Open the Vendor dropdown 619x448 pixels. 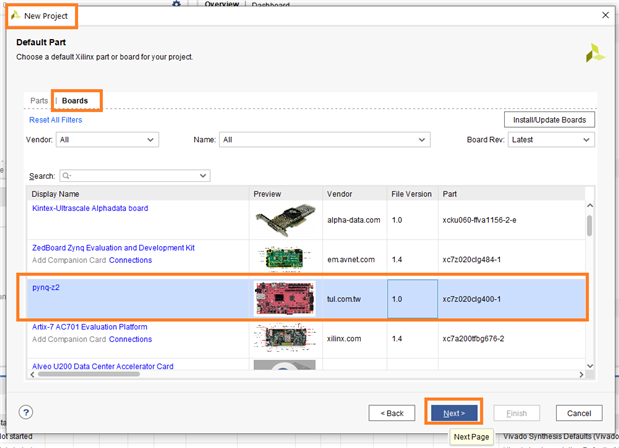[107, 140]
